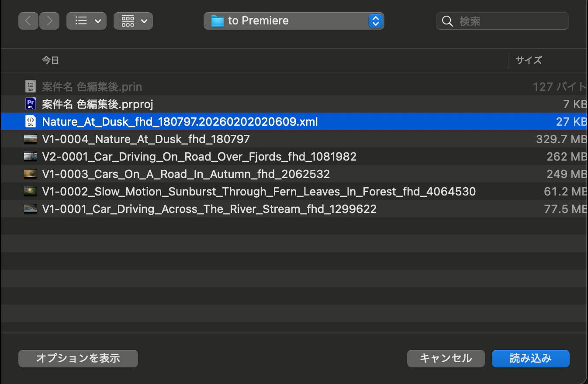Click the magnifying glass search icon
The width and height of the screenshot is (588, 384).
click(447, 21)
